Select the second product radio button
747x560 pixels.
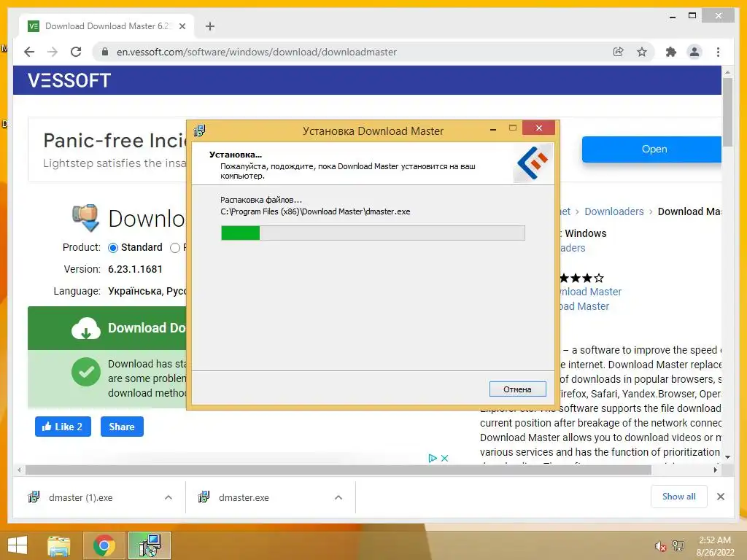point(175,248)
